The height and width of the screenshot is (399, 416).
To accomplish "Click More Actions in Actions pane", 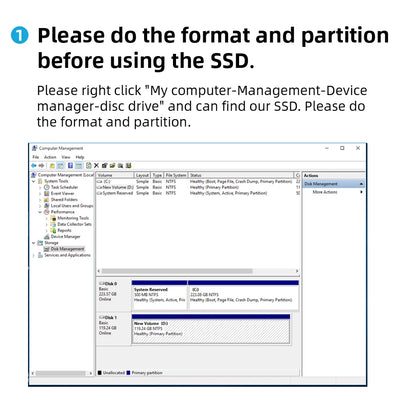I will (325, 192).
